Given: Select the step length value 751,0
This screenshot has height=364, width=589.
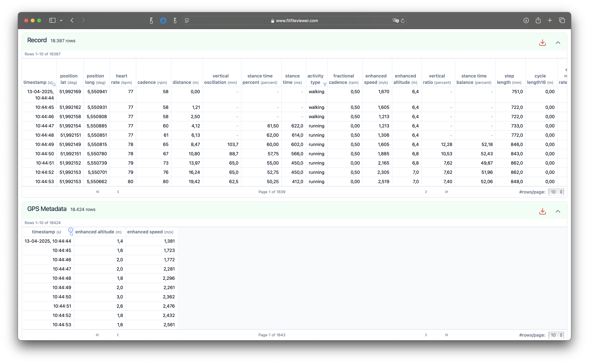Looking at the screenshot, I should 517,92.
